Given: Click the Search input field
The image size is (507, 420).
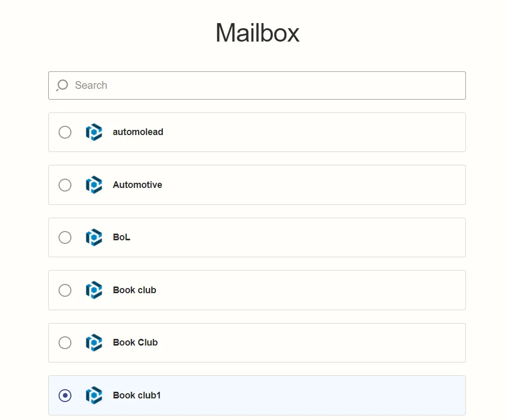Looking at the screenshot, I should point(257,85).
